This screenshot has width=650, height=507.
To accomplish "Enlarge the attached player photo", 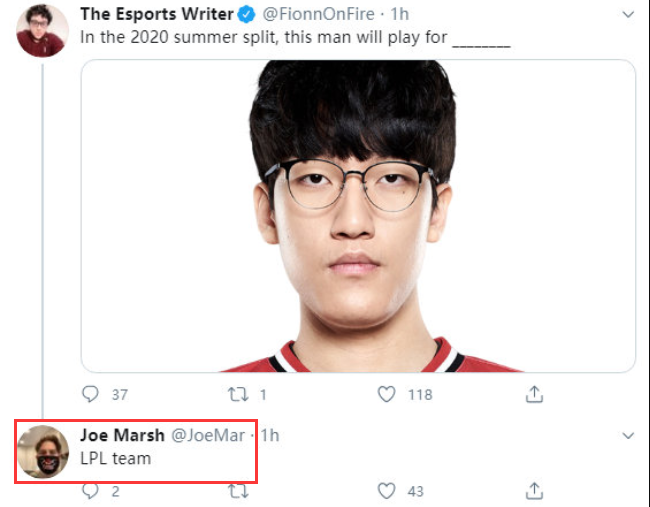I will 358,216.
